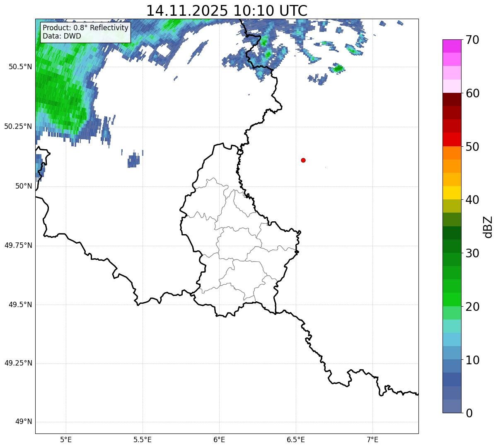498x448 pixels.
Task: Click the 49.5°N latitude label
Action: [20, 305]
